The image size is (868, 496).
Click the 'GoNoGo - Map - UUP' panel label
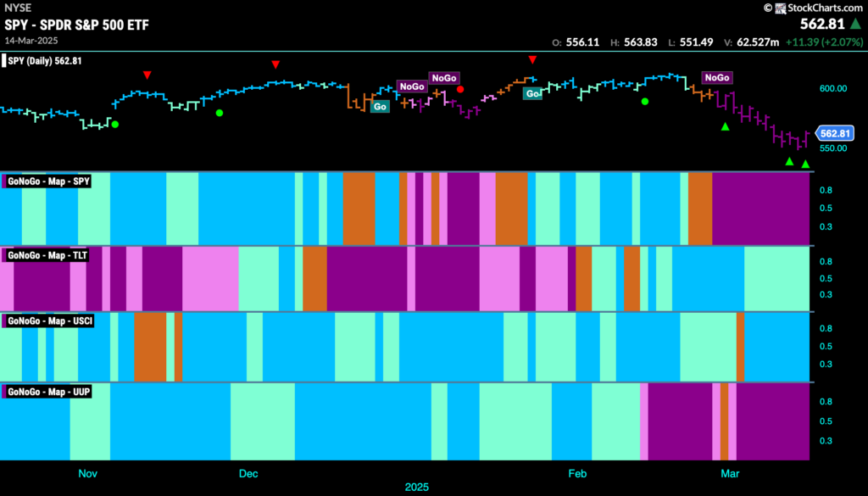[x=48, y=392]
